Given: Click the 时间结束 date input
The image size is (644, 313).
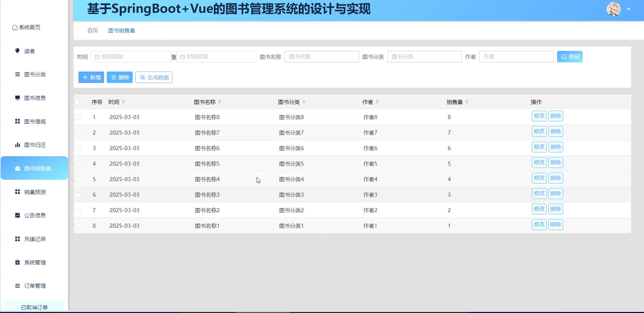Looking at the screenshot, I should click(x=216, y=57).
